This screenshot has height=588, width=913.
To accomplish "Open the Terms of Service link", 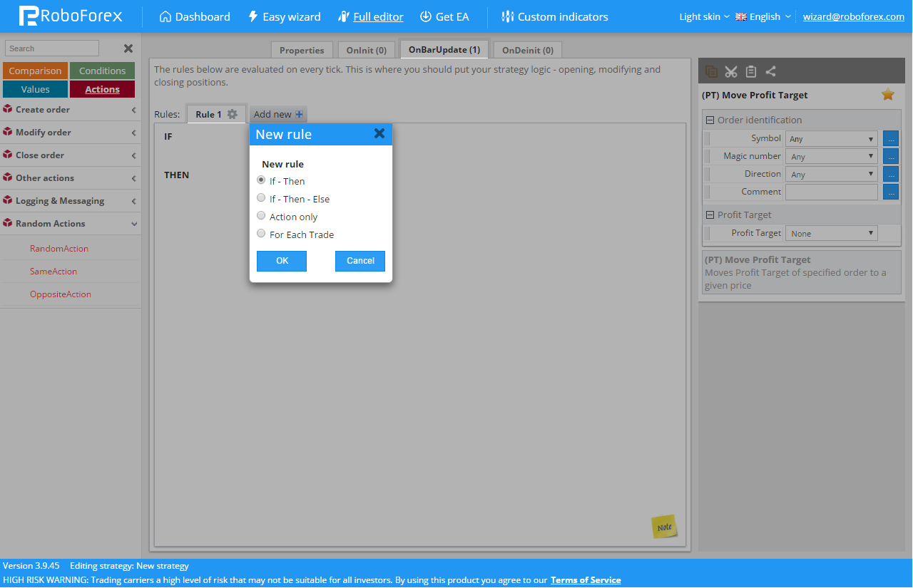I will coord(586,580).
